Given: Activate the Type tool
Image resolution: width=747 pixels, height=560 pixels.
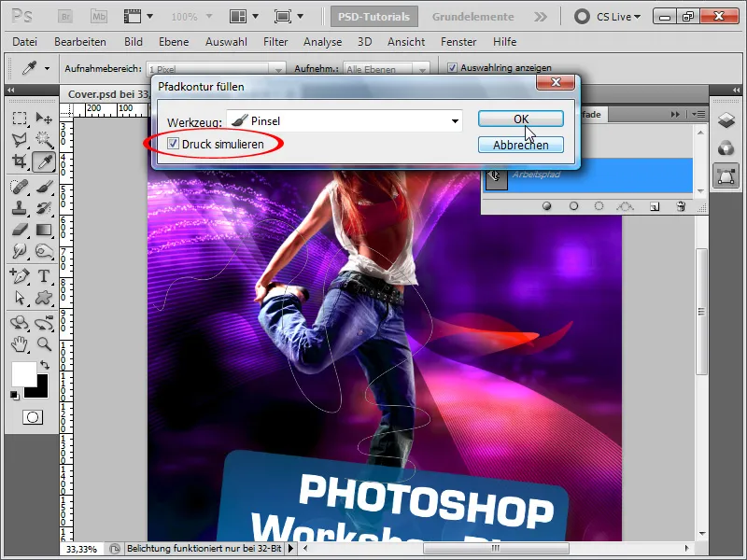Looking at the screenshot, I should click(44, 275).
